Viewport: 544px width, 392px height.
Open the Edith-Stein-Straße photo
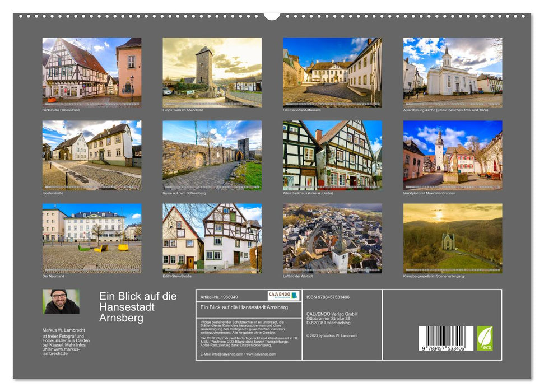coord(212,238)
